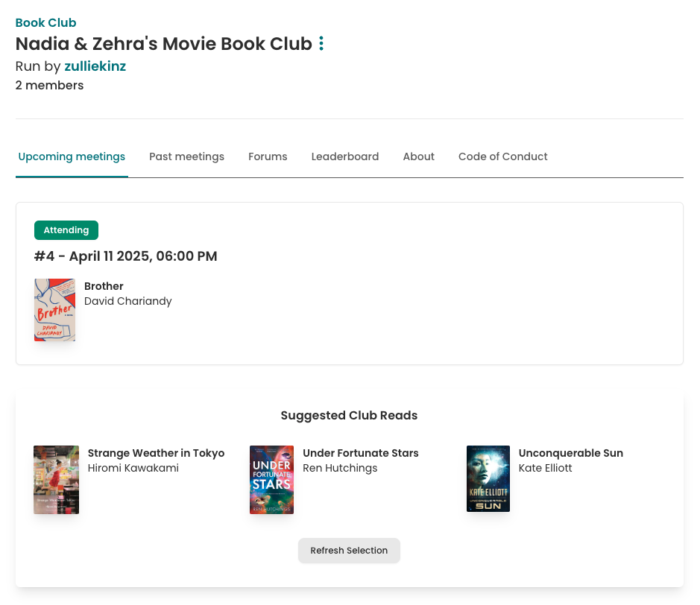Open Strange Weather in Tokyo cover image
This screenshot has width=700, height=605.
click(56, 480)
